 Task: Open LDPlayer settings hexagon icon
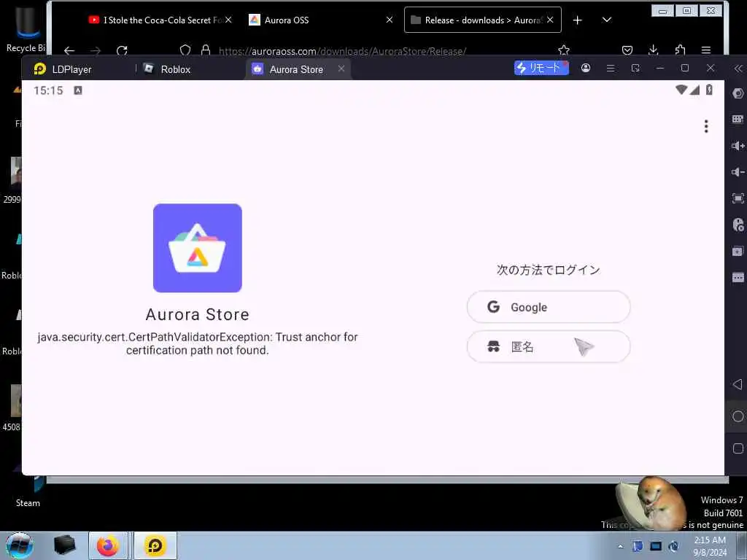point(738,93)
